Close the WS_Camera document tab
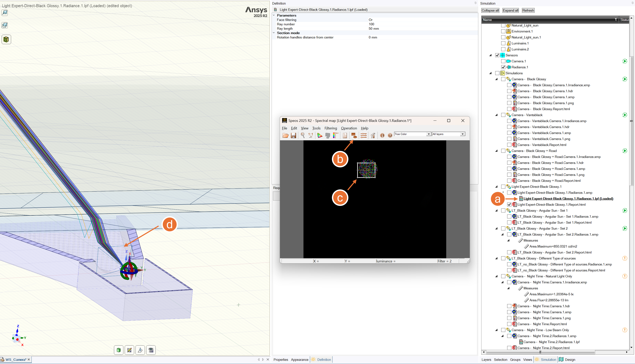Screen dimensions: 635x364 (x=29, y=360)
